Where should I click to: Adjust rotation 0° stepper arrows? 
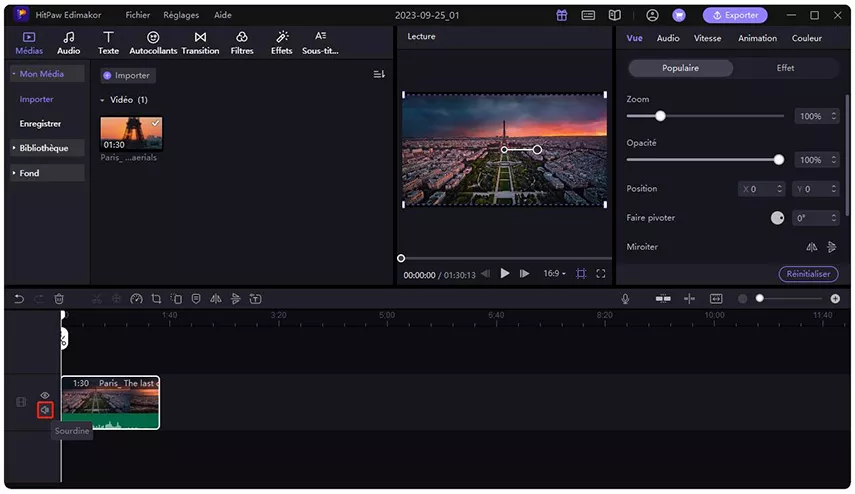coord(834,218)
